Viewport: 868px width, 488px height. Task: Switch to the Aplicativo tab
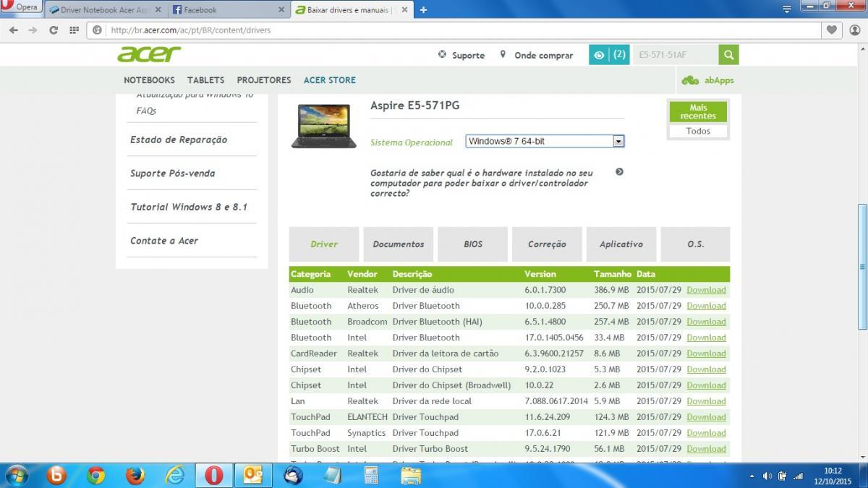pyautogui.click(x=621, y=244)
